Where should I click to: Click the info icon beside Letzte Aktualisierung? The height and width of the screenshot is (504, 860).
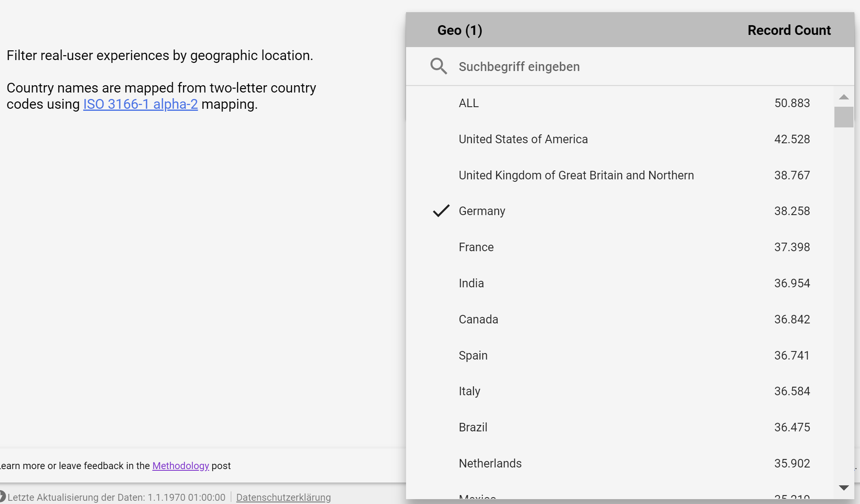(x=2, y=497)
